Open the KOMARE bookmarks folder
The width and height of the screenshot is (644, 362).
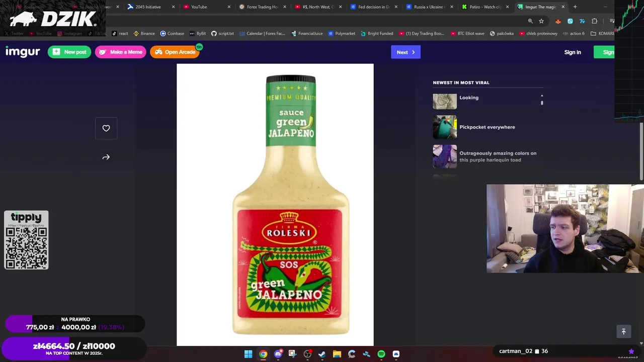pos(602,34)
